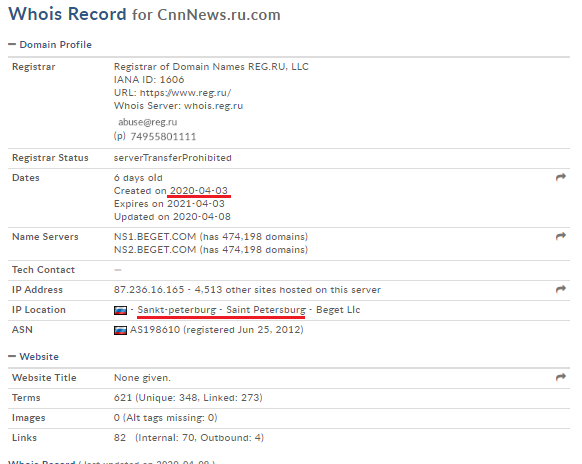The image size is (582, 464).
Task: Click whois.reg.ru Whois Server text
Action: [x=213, y=106]
